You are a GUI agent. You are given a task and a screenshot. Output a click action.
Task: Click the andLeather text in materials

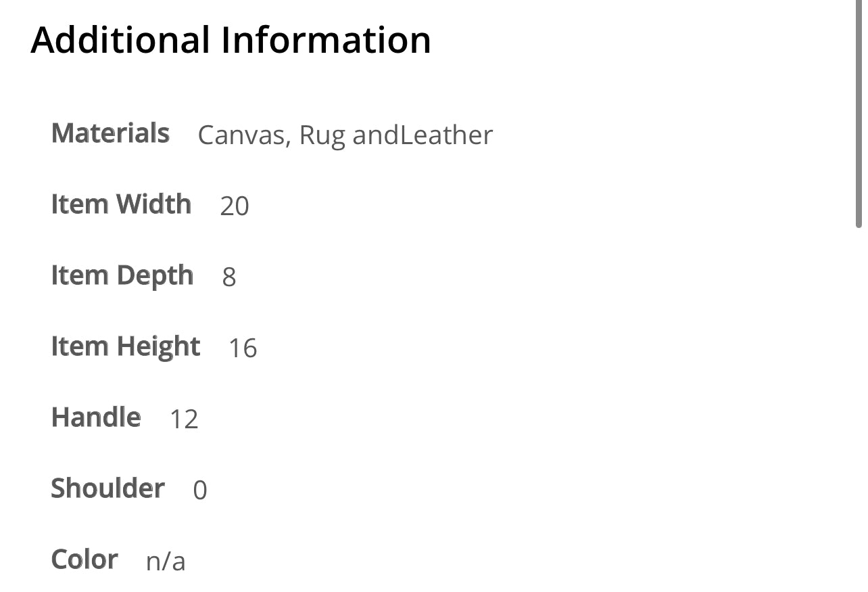tap(423, 135)
